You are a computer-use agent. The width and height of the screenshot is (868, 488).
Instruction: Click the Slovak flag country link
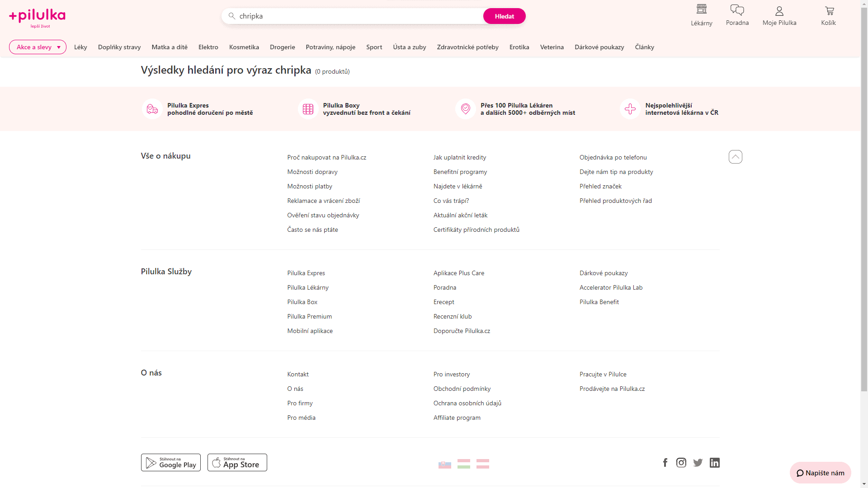point(444,464)
